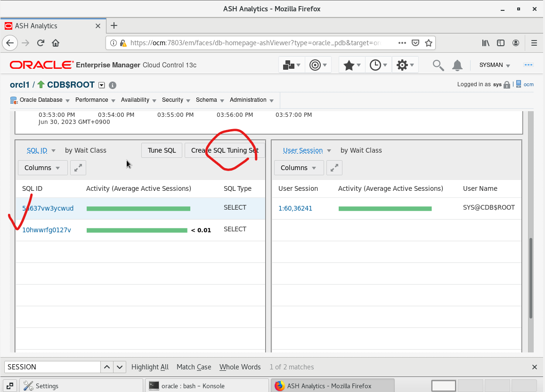Open the Firefox home page icon
Image resolution: width=545 pixels, height=392 pixels.
[x=56, y=43]
